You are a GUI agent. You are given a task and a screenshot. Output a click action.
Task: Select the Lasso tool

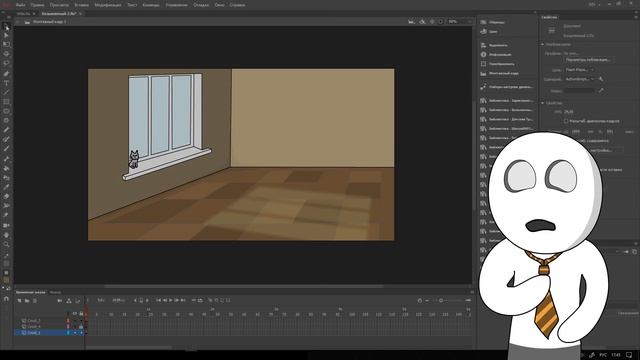[6, 63]
